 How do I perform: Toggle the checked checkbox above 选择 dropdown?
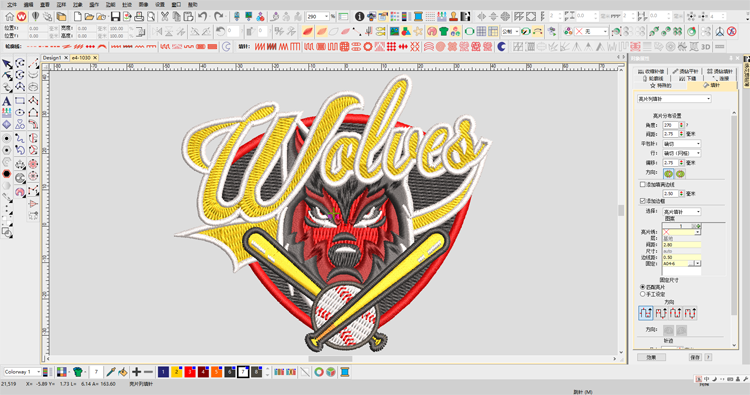coord(643,201)
